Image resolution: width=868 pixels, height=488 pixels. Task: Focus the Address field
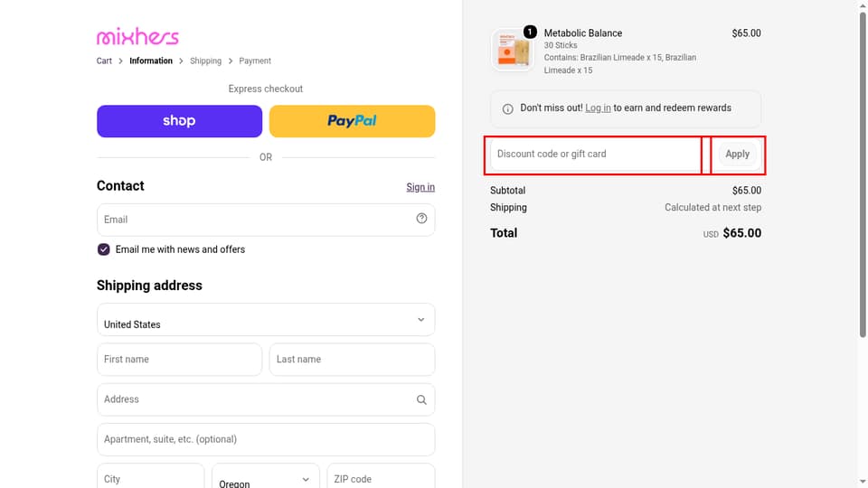pyautogui.click(x=266, y=399)
